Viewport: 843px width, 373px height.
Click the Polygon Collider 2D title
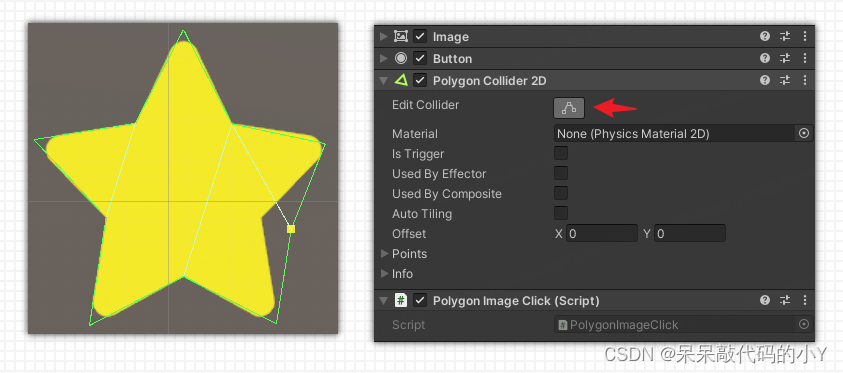(489, 81)
